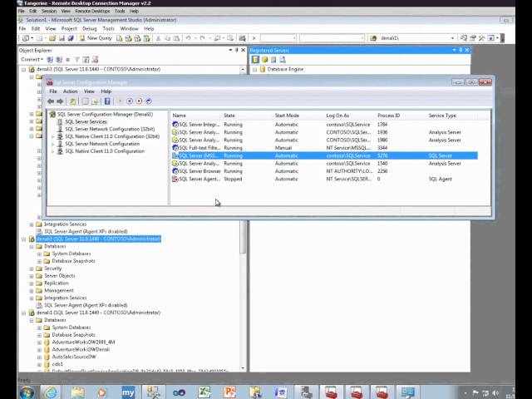Open Excel from the taskbar
This screenshot has width=532, height=399.
[x=204, y=392]
